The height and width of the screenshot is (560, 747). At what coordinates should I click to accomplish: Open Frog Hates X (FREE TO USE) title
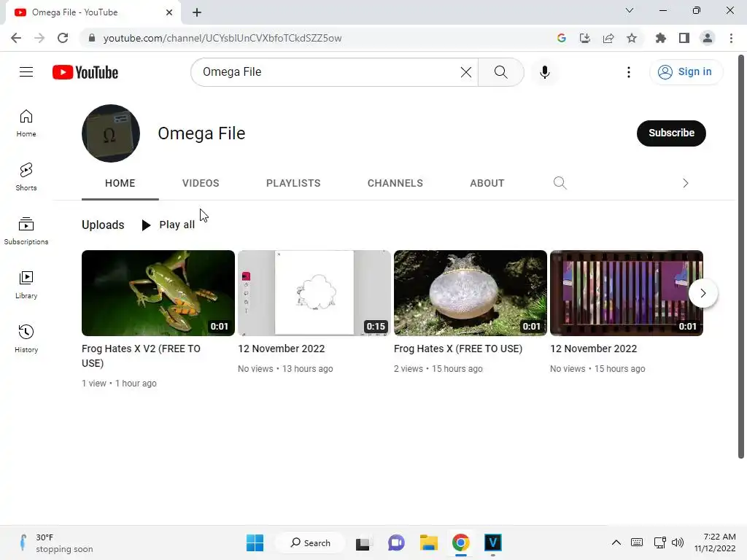click(458, 349)
